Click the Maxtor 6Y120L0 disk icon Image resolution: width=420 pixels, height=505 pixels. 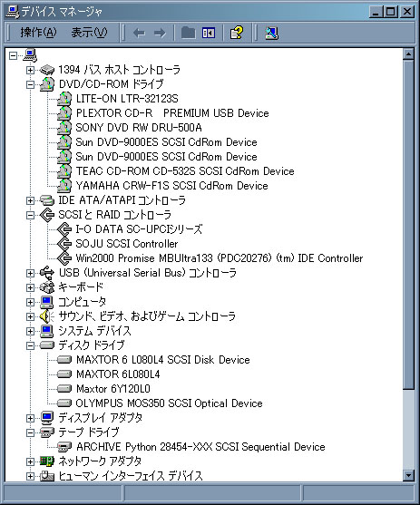[x=64, y=389]
